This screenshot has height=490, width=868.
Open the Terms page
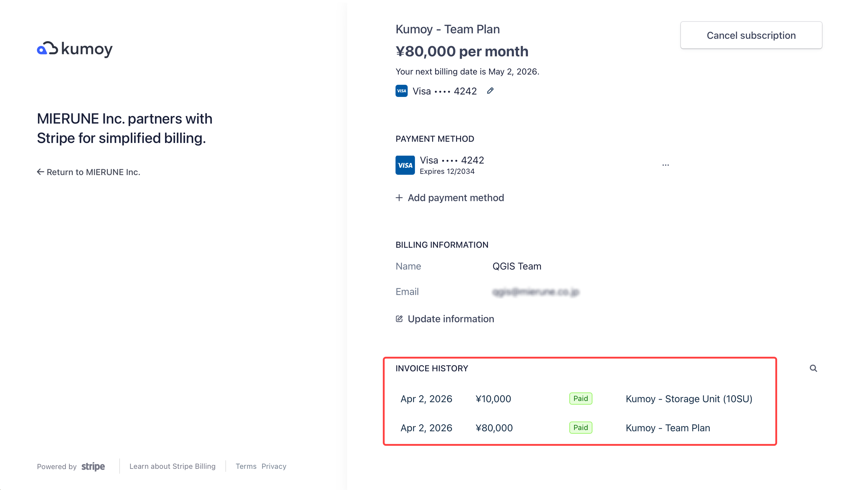[x=246, y=466]
